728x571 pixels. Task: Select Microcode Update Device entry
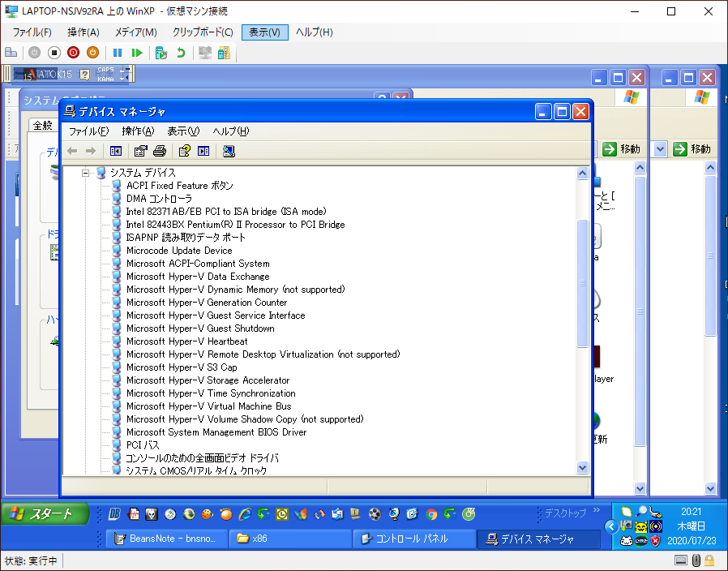[179, 251]
